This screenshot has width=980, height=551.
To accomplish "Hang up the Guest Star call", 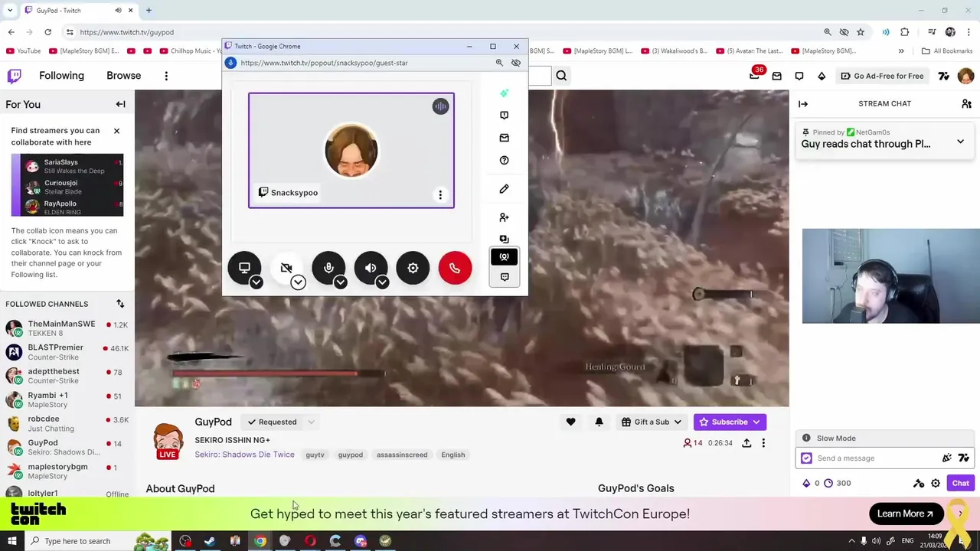I will [455, 268].
